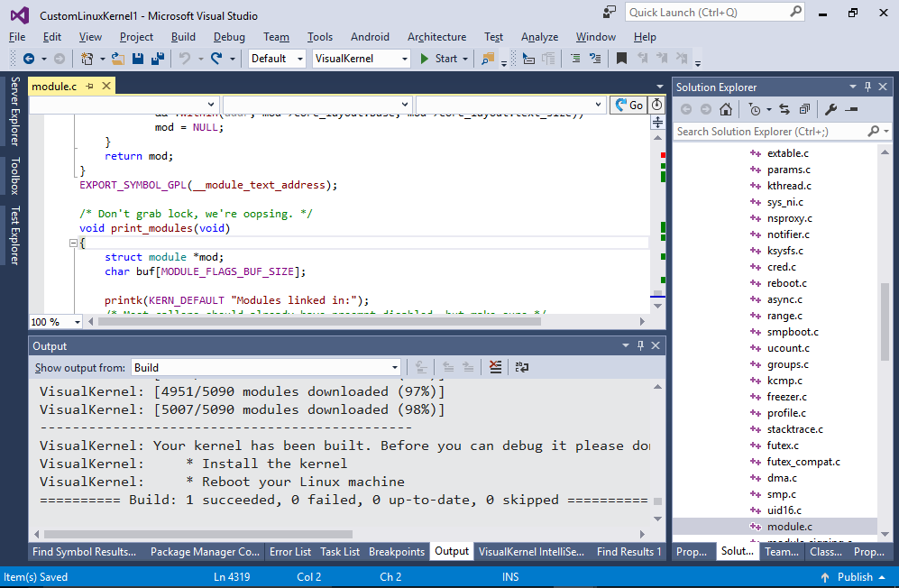899x588 pixels.
Task: Open the Debug menu
Action: pyautogui.click(x=229, y=37)
